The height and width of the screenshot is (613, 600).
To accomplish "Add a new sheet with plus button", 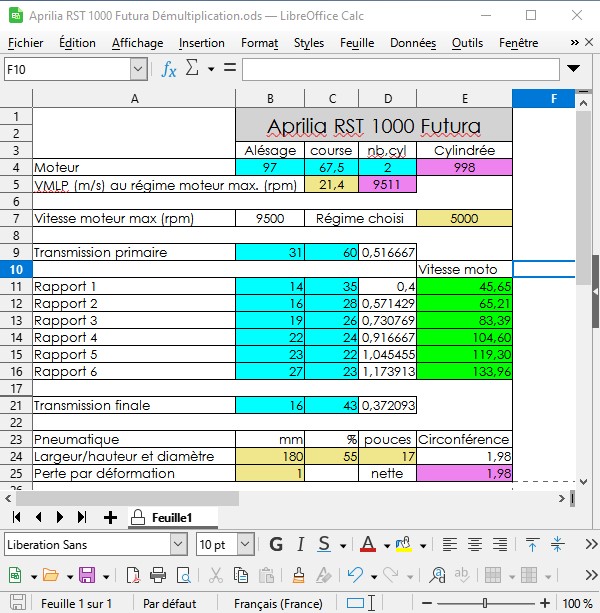I will pos(111,517).
